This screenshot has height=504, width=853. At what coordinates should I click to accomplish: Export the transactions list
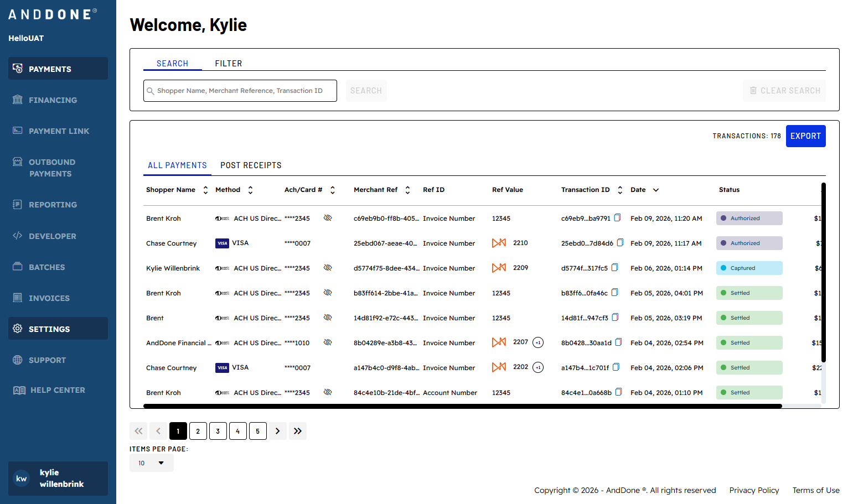(x=806, y=136)
